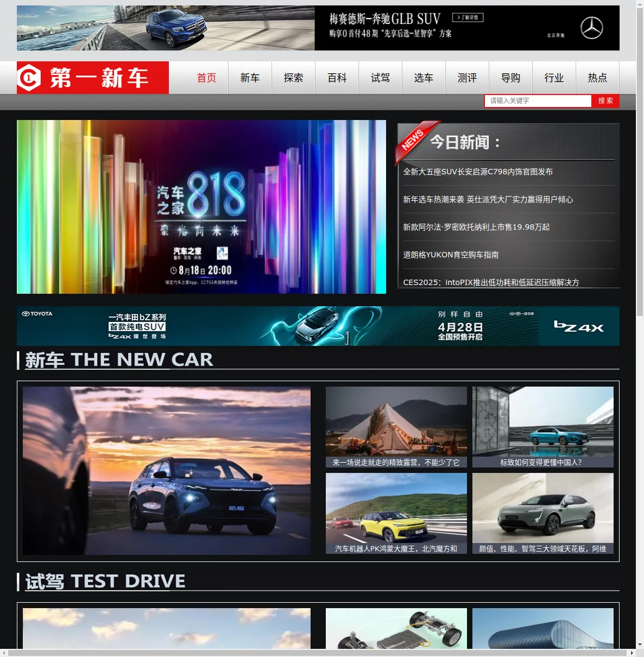Read news 全新大五座SUV长安启源C798内饰官图发布
The height and width of the screenshot is (657, 644).
478,172
